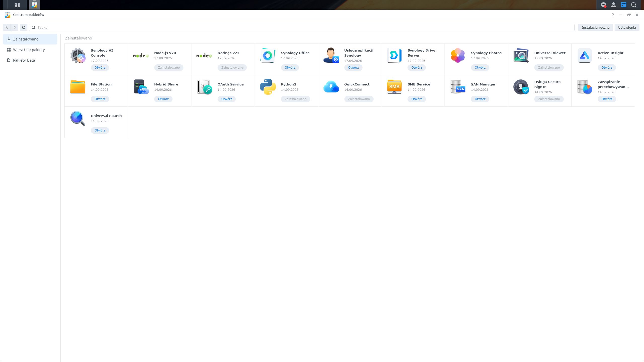Click Zainstalowano button under Universal Viewer
The width and height of the screenshot is (644, 362).
coord(549,68)
